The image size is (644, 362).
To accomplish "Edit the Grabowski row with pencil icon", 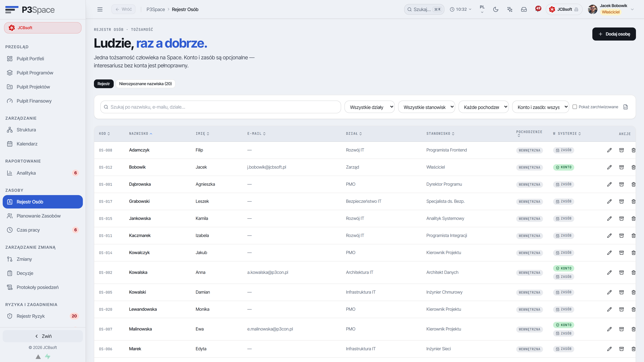I will 609,201.
